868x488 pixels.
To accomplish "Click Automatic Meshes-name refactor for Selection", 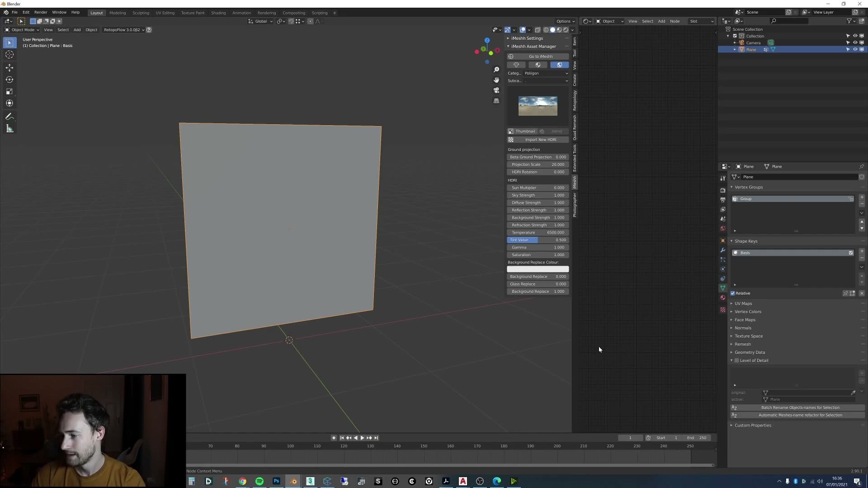I will tap(797, 415).
